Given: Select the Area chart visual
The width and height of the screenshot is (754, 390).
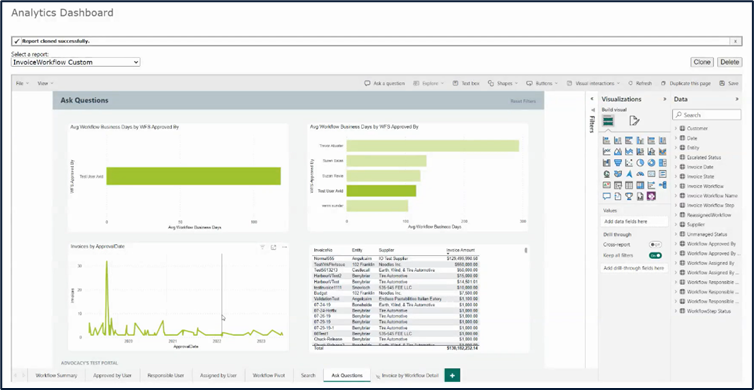Looking at the screenshot, I should (x=618, y=151).
